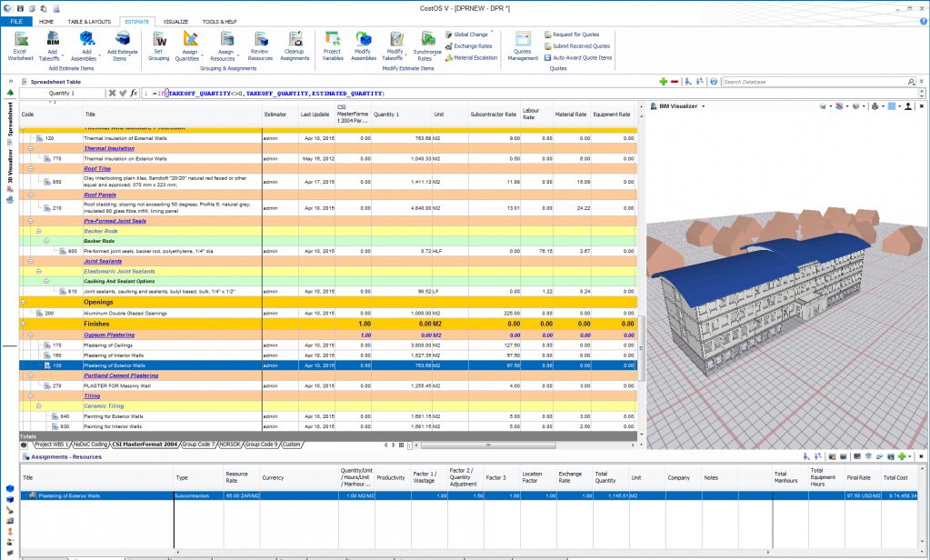This screenshot has width=930, height=560.
Task: Open the Quantity 1 name box dropdown
Action: pyautogui.click(x=62, y=93)
